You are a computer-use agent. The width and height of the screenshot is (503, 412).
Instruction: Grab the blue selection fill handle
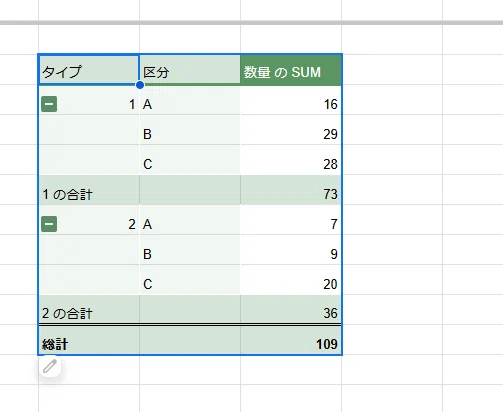click(140, 85)
